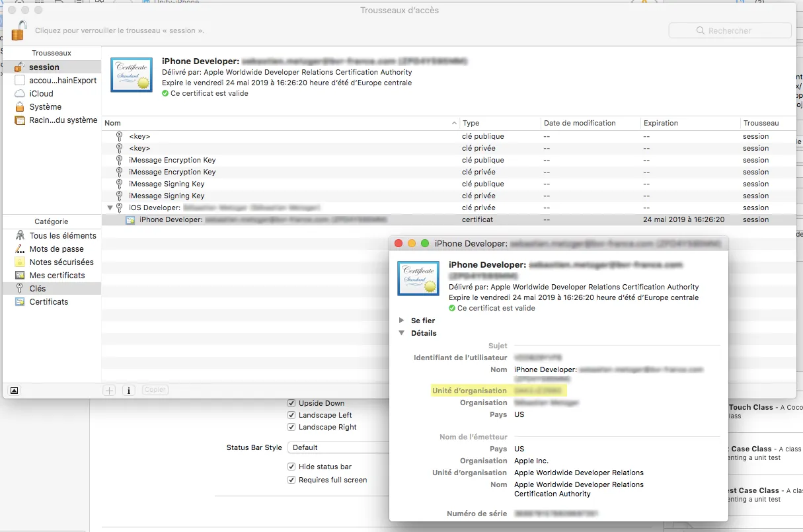Click the Identifiant de l'utilisateur label in the dialog
This screenshot has height=532, width=803.
coord(461,358)
